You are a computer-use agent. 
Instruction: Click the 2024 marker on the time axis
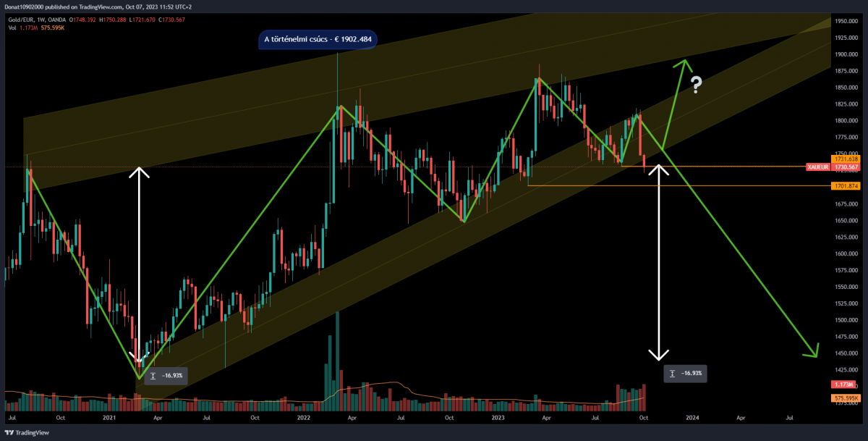[x=692, y=418]
